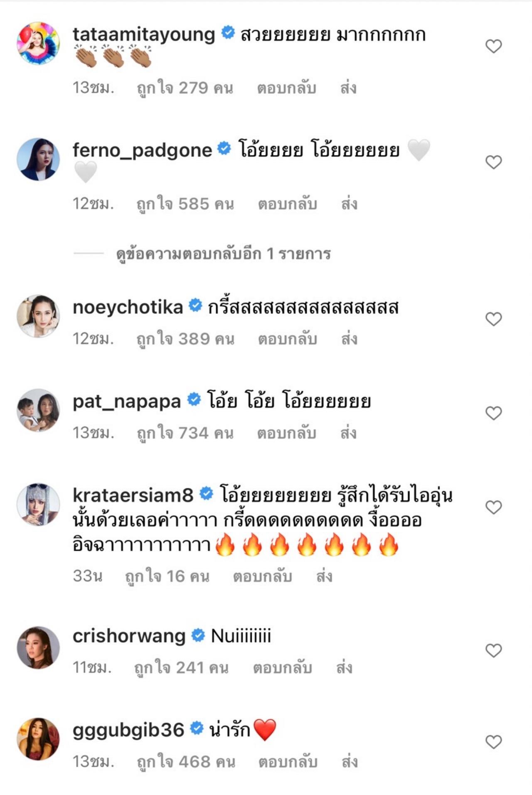Image resolution: width=532 pixels, height=795 pixels.
Task: Open the noeychotika username link
Action: pyautogui.click(x=128, y=307)
